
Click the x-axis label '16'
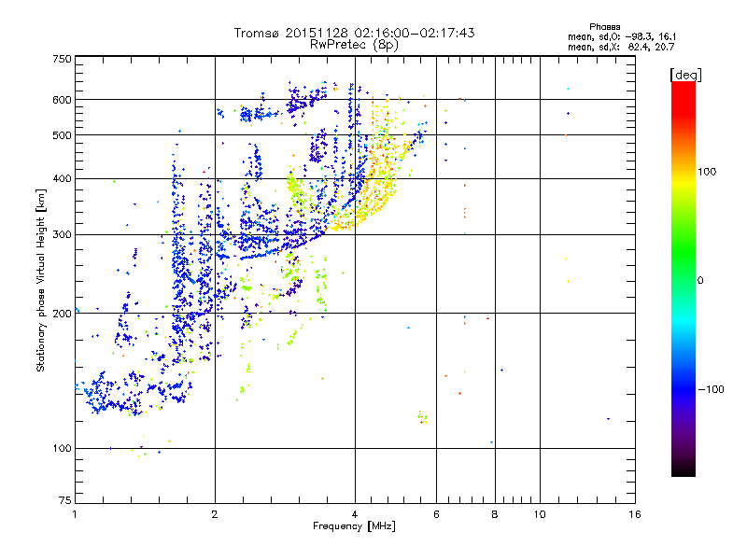coord(635,514)
